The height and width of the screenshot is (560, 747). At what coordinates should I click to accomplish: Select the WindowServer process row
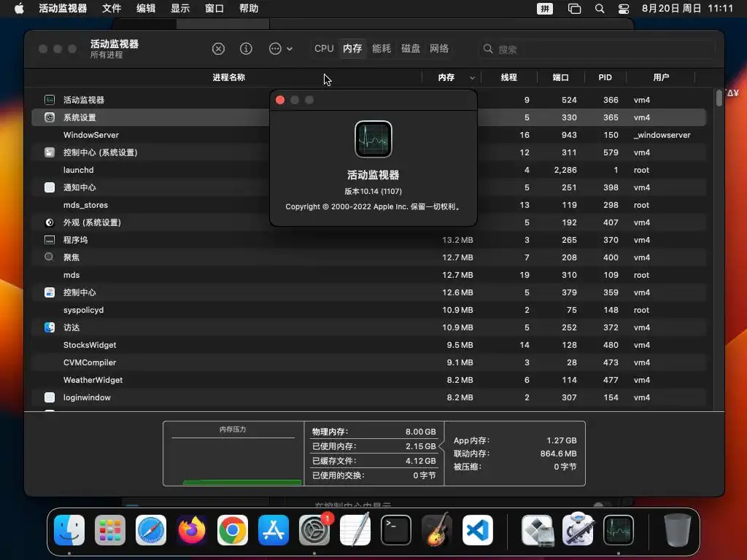coord(368,135)
